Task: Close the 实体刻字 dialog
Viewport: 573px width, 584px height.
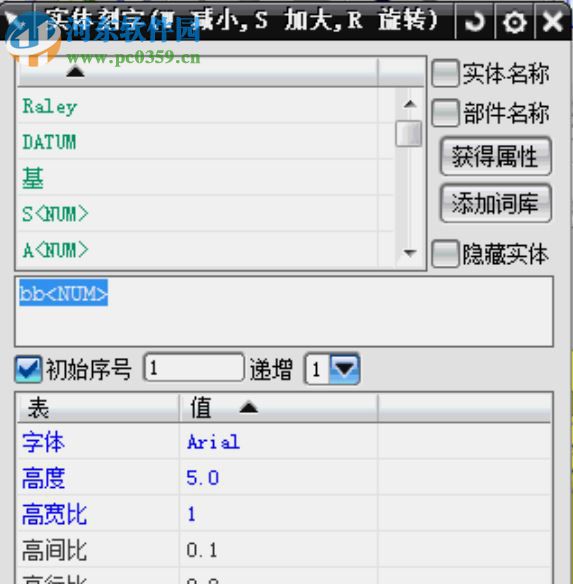Action: pyautogui.click(x=553, y=22)
